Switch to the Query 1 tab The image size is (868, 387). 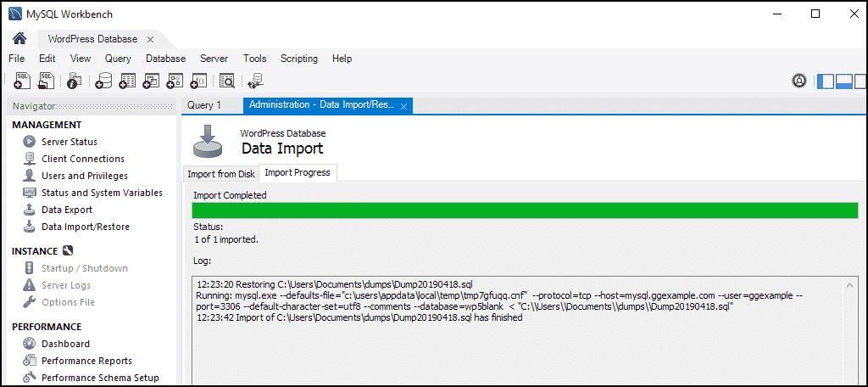tap(204, 105)
